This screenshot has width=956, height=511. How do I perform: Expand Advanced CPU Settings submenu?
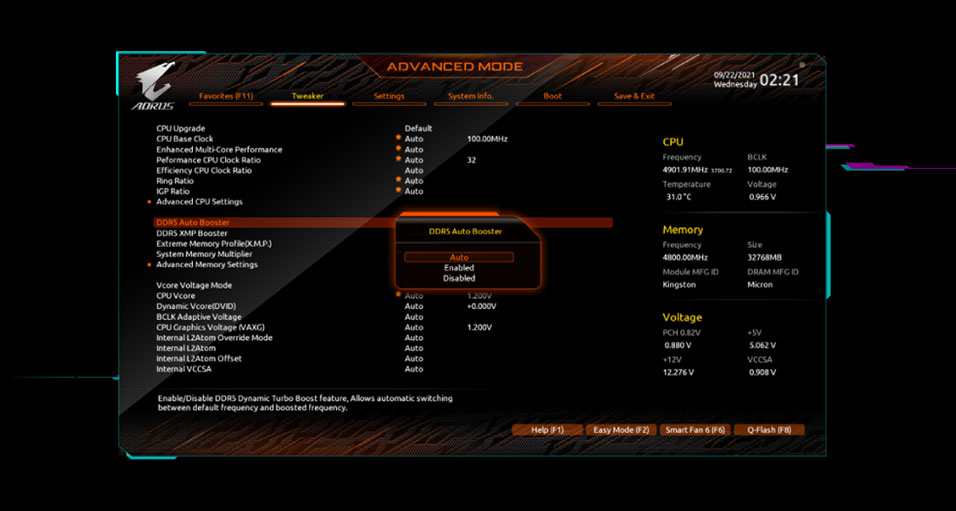tap(199, 202)
